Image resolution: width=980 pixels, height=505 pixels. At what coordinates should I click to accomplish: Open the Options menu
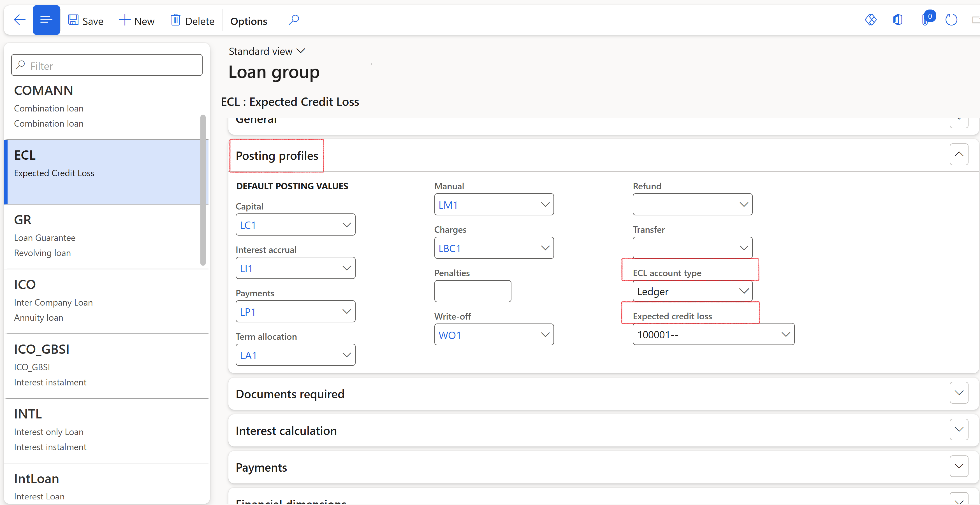tap(248, 21)
